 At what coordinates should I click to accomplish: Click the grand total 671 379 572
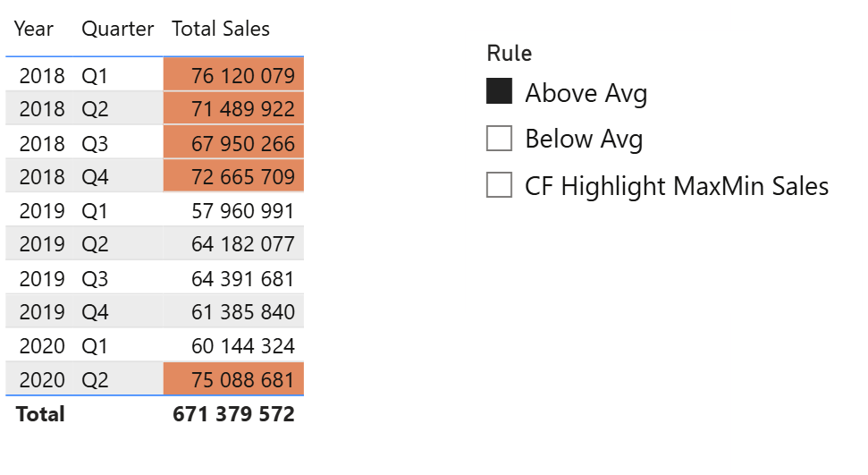pos(233,414)
